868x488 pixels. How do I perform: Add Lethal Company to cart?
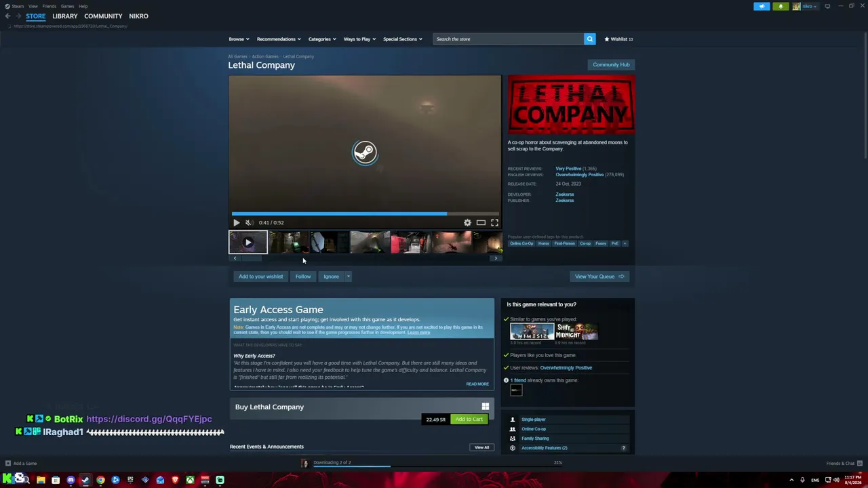pyautogui.click(x=469, y=420)
